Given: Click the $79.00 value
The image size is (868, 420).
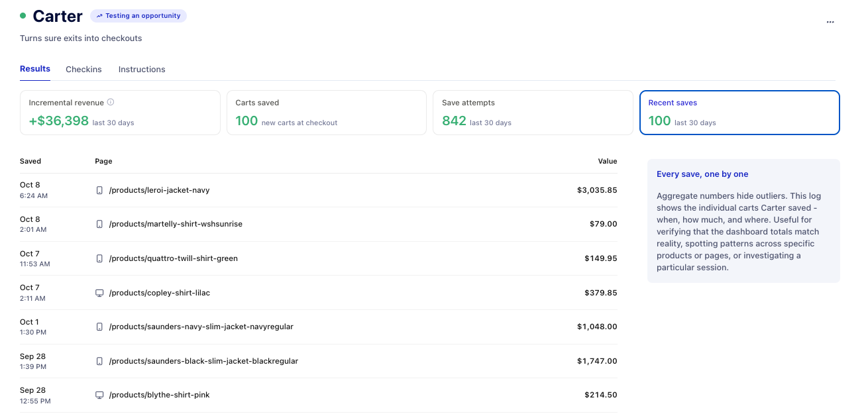Looking at the screenshot, I should [604, 224].
